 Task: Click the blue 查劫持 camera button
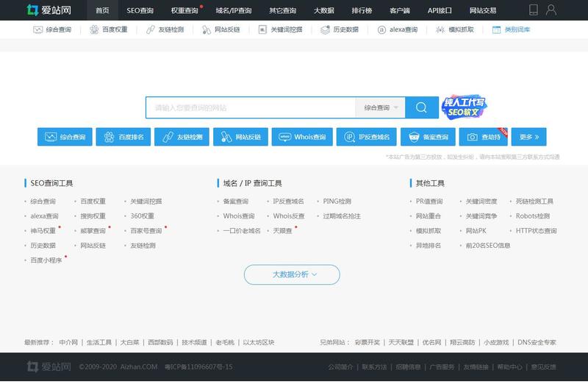click(484, 137)
